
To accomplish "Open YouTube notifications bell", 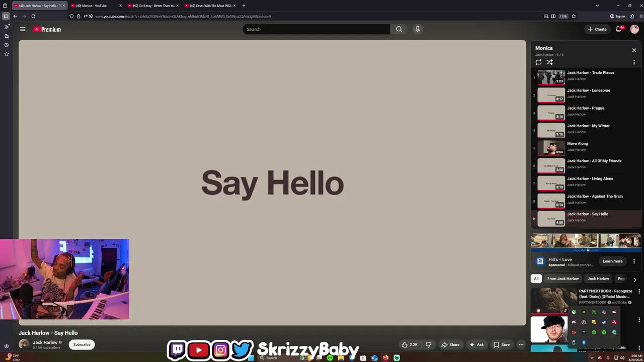I will (x=619, y=29).
